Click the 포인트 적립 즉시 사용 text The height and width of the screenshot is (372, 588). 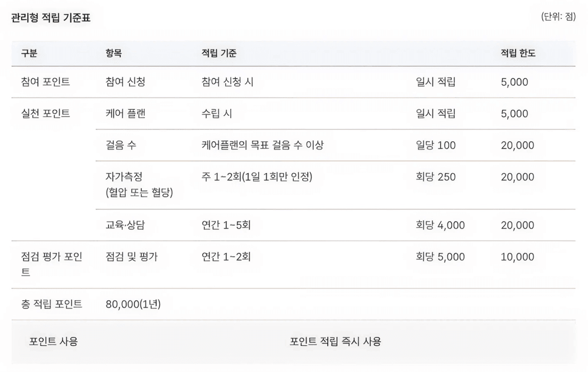(336, 342)
